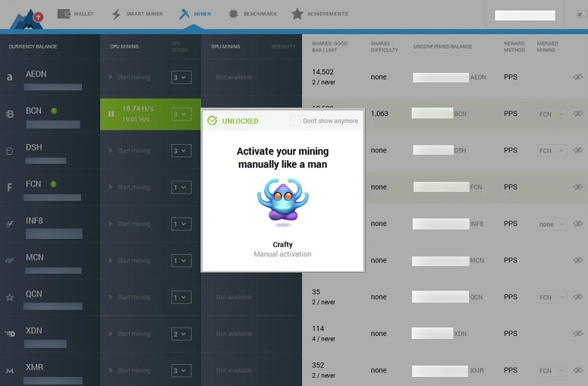Toggle FCN row visibility eye

click(x=578, y=187)
